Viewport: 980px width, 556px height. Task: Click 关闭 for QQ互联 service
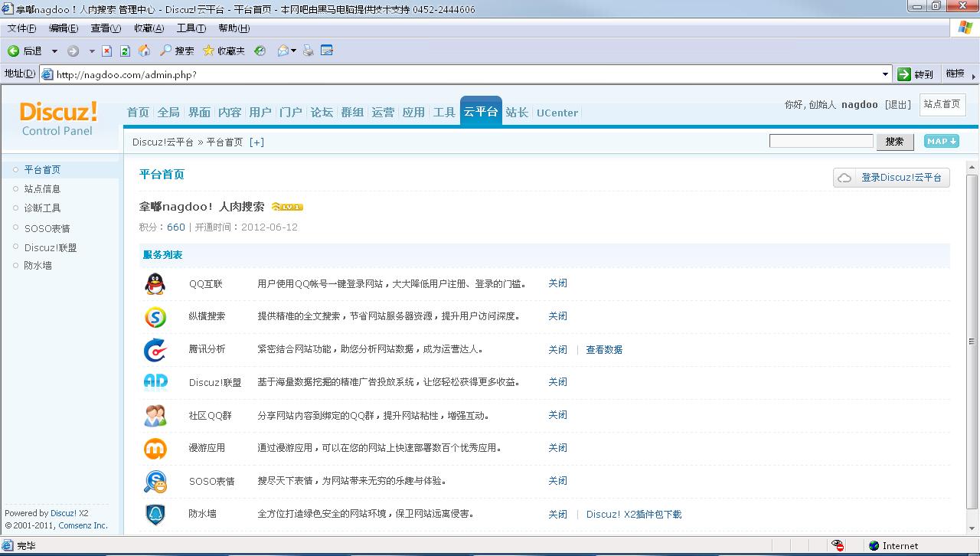pyautogui.click(x=557, y=283)
